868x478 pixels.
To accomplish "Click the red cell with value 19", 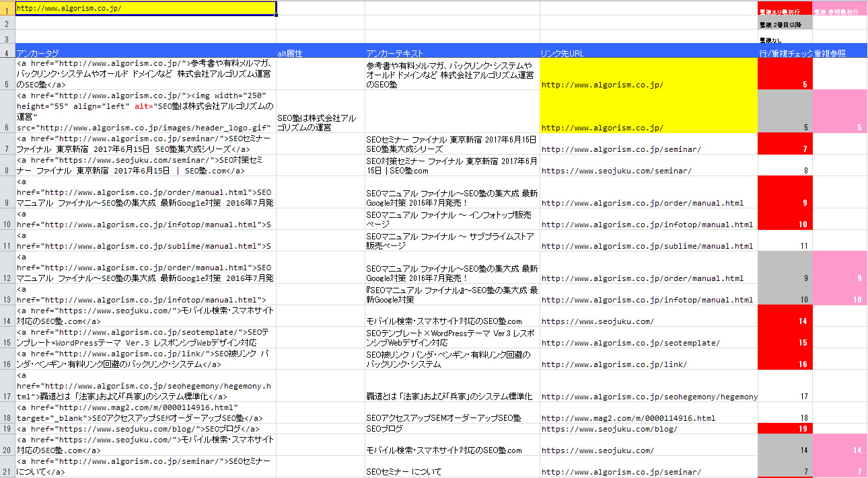I will point(785,429).
